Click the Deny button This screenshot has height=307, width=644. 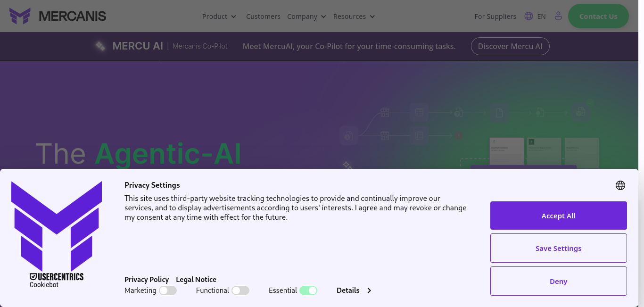tap(559, 281)
